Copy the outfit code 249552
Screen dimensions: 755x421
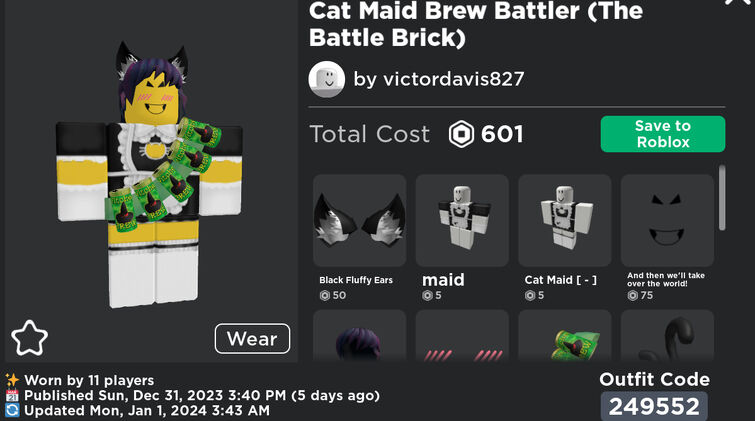pyautogui.click(x=654, y=406)
